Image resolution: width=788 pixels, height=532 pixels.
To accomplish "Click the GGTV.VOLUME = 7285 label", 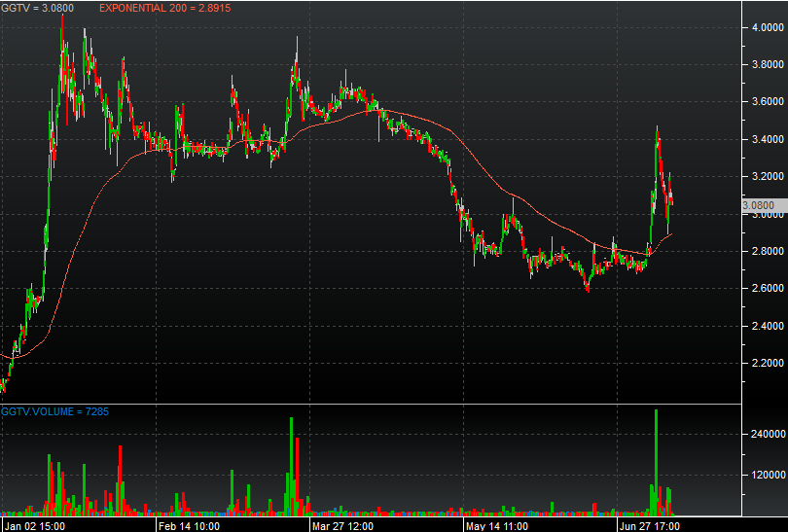I will (x=54, y=411).
